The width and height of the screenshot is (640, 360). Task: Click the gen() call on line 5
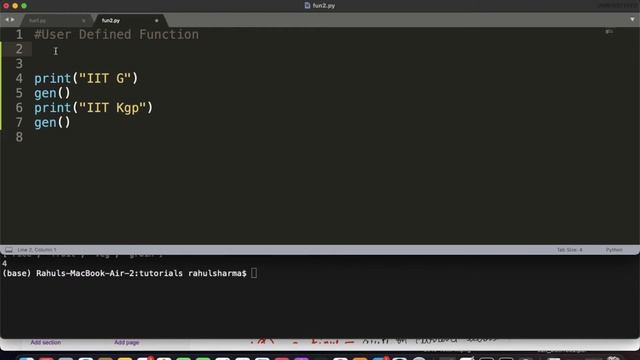(52, 93)
